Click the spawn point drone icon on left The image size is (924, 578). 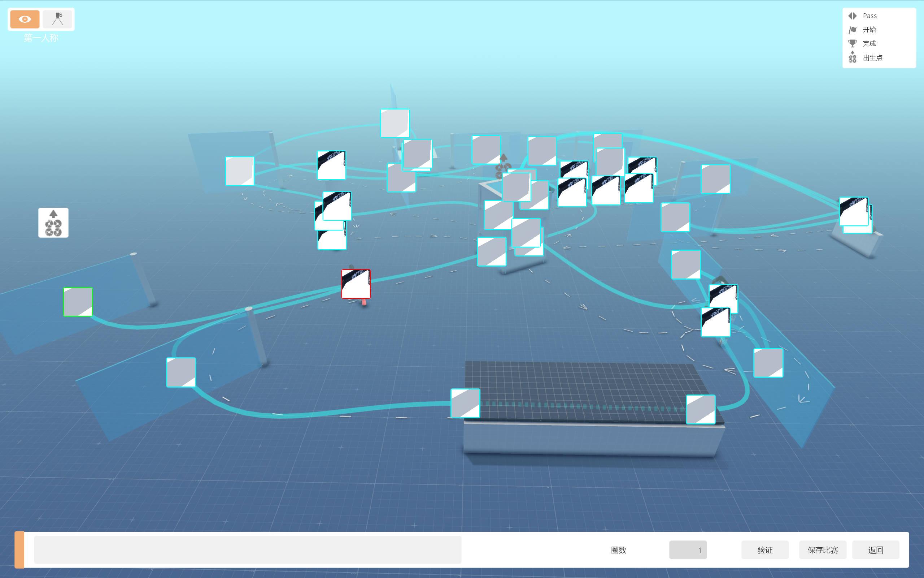point(53,223)
